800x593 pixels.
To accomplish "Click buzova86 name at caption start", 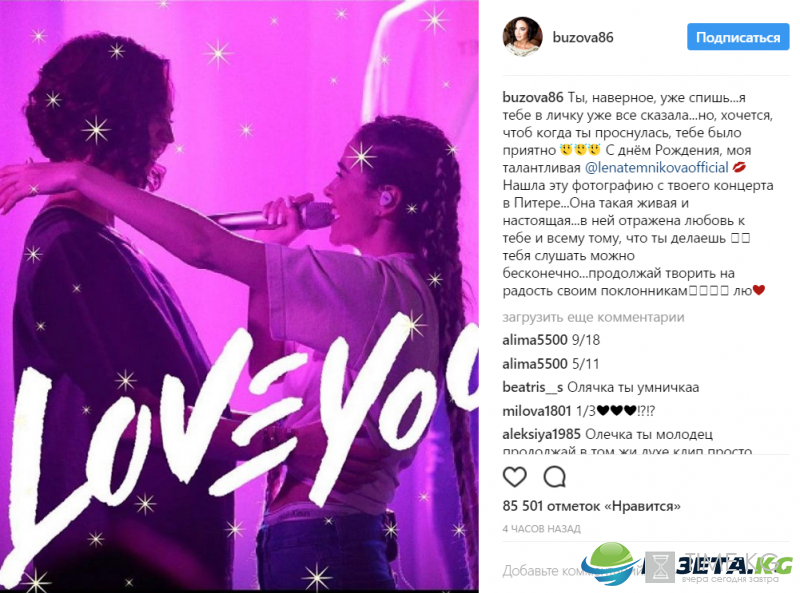I will tap(533, 97).
